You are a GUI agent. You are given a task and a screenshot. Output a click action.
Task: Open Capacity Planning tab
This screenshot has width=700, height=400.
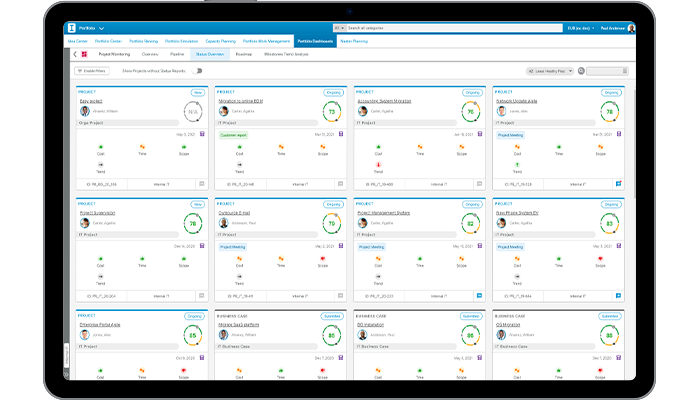221,41
